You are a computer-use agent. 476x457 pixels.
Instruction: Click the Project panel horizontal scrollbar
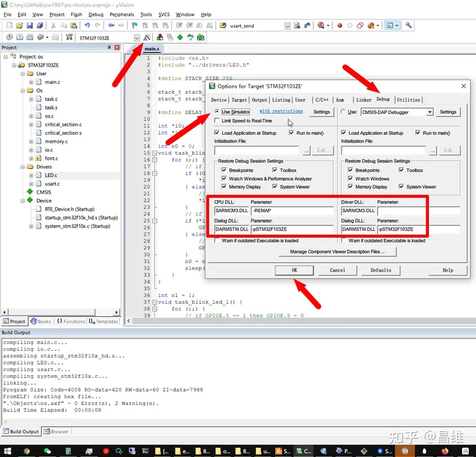tap(60, 312)
